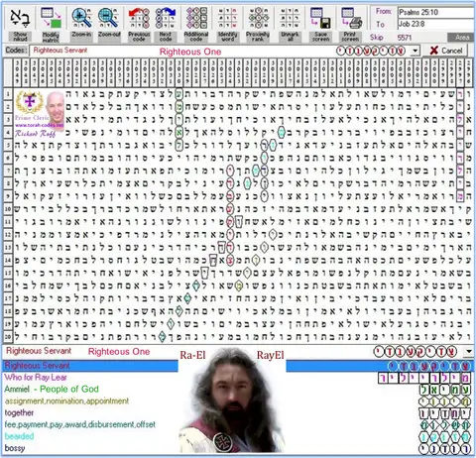Select the 'assignment,nomination,appointment' entry
The height and width of the screenshot is (458, 476).
coord(66,401)
